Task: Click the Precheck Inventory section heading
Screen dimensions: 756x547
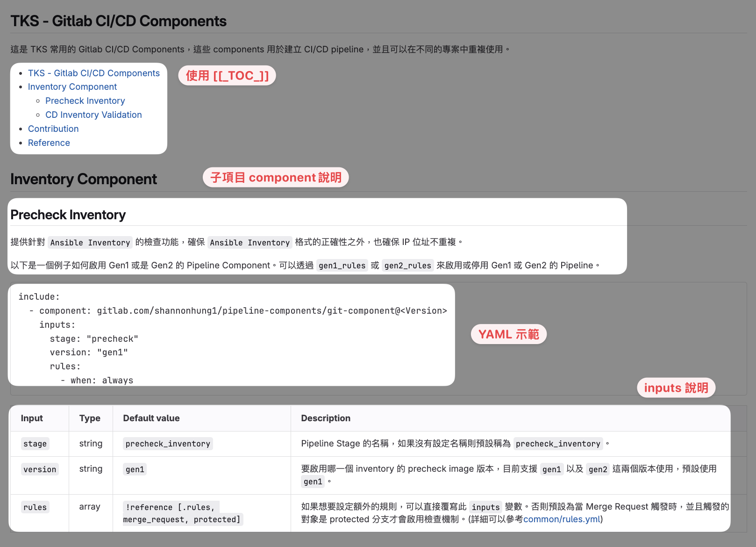Action: click(68, 215)
